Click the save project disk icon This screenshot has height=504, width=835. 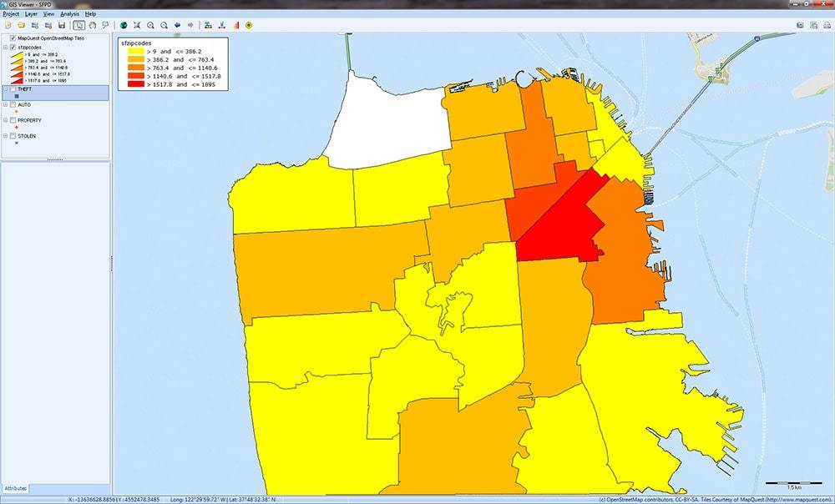[x=62, y=25]
